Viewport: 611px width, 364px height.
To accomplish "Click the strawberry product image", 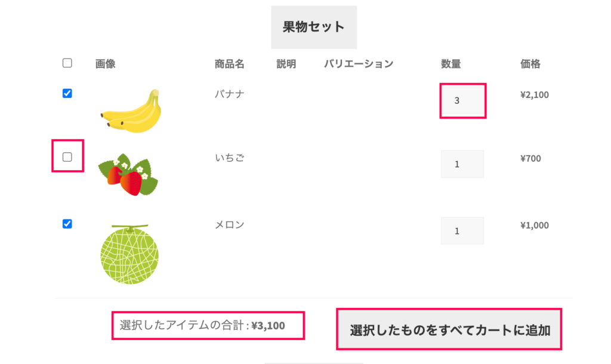I will [128, 174].
